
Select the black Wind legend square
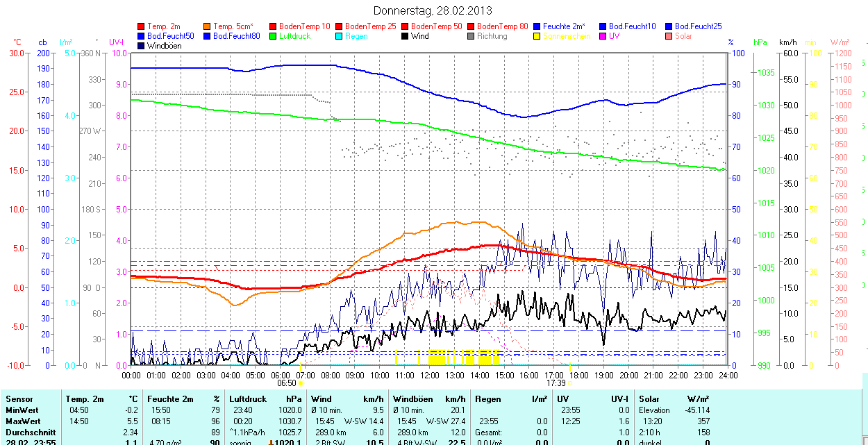point(406,36)
